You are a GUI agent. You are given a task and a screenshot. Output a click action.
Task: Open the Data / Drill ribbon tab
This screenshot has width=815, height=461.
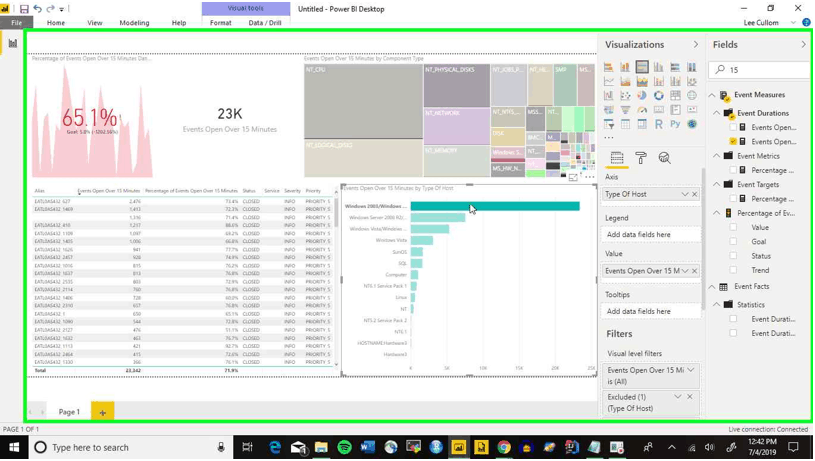pos(265,23)
